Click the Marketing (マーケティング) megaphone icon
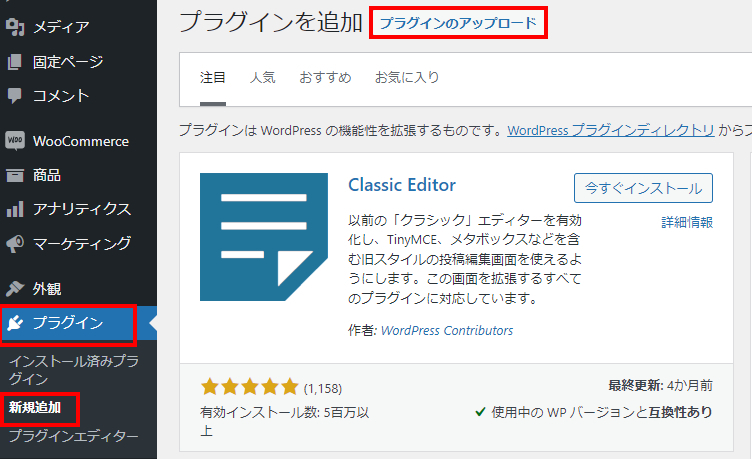752x459 pixels. (x=15, y=244)
